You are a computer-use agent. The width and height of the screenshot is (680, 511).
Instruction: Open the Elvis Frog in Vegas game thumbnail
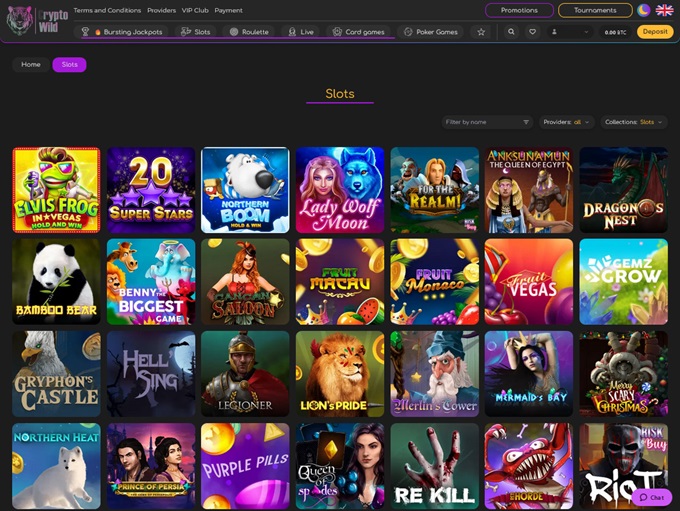(56, 190)
